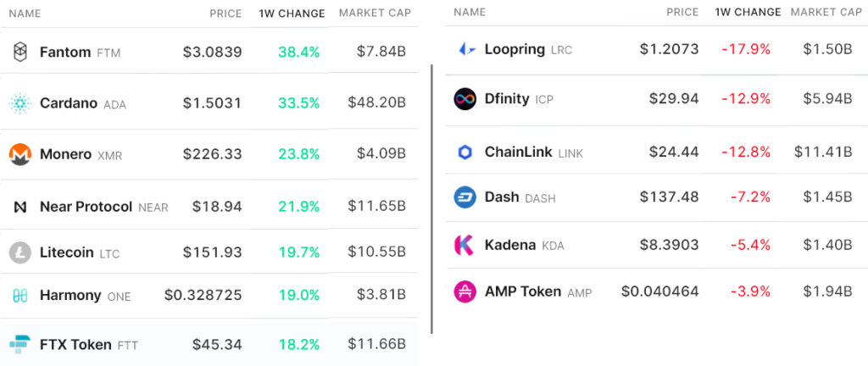Click the Near Protocol logo icon
Image resolution: width=868 pixels, height=366 pixels.
[x=19, y=207]
